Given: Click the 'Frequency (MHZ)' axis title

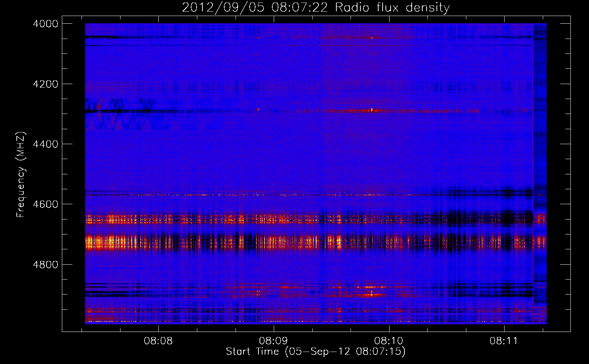Looking at the screenshot, I should (21, 175).
